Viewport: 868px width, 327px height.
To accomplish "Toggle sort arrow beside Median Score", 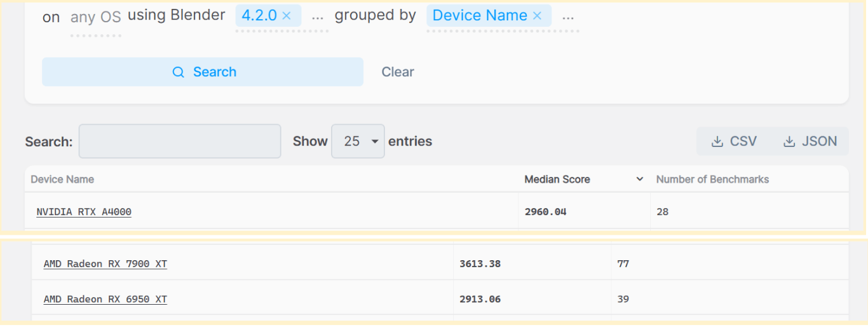I will (x=640, y=179).
